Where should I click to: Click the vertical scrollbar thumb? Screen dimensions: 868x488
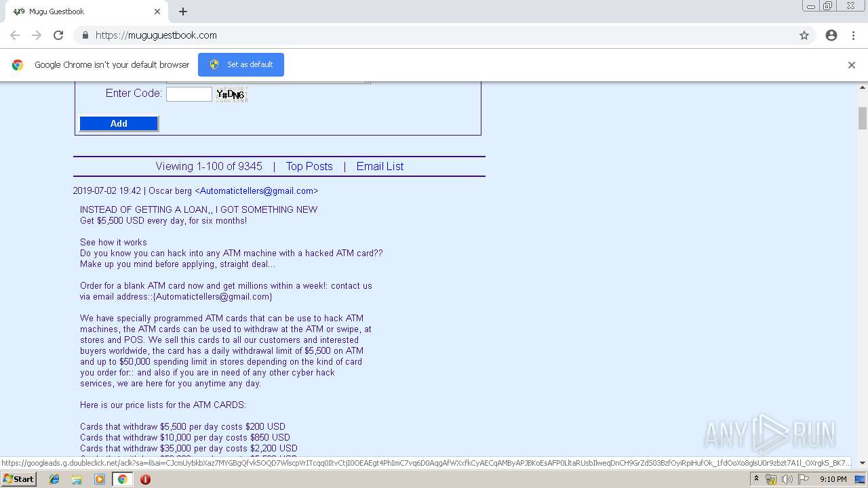click(863, 118)
